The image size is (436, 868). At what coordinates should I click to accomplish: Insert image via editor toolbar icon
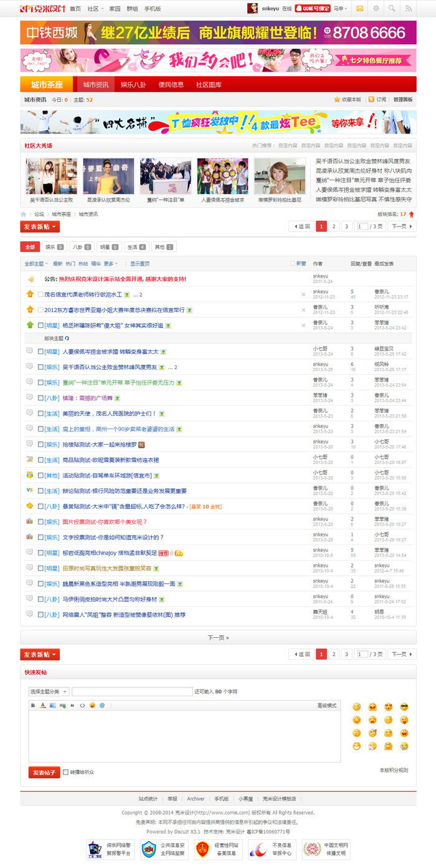coord(53,705)
